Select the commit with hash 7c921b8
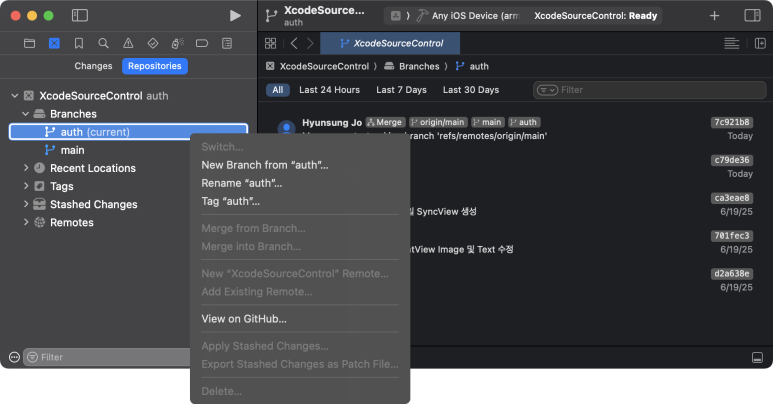The image size is (773, 404). coord(732,122)
